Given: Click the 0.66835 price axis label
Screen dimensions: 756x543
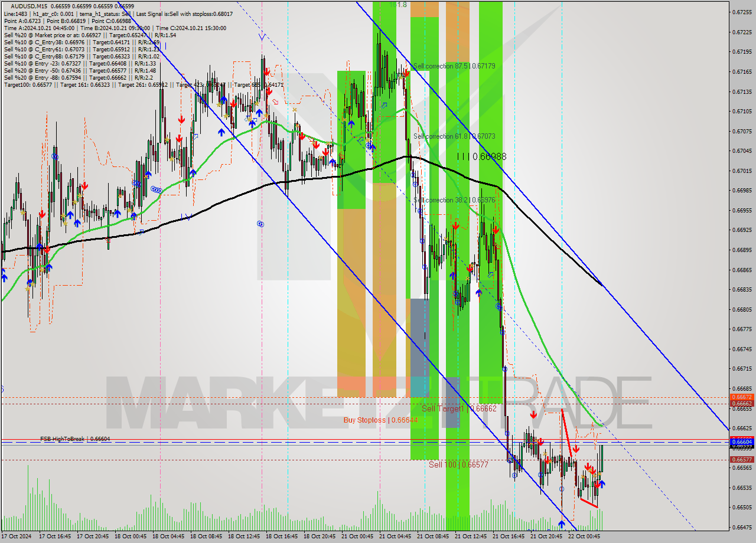Looking at the screenshot, I should pyautogui.click(x=742, y=290).
